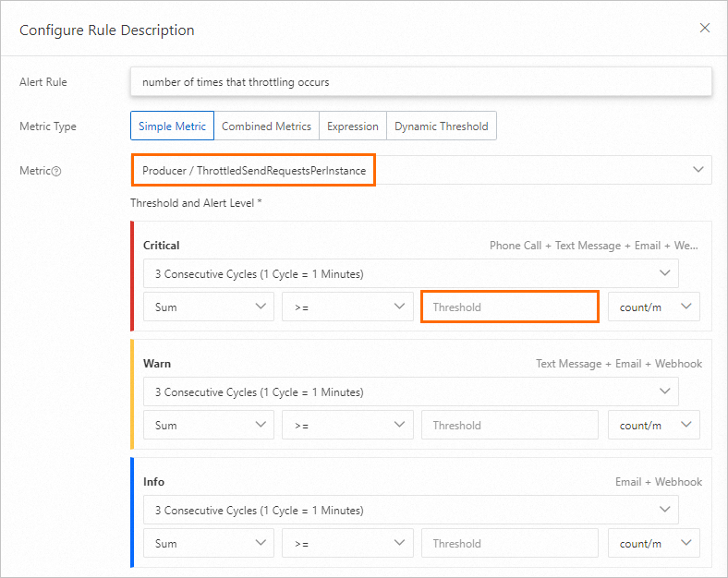Open the Critical count/m unit dropdown

[x=653, y=307]
